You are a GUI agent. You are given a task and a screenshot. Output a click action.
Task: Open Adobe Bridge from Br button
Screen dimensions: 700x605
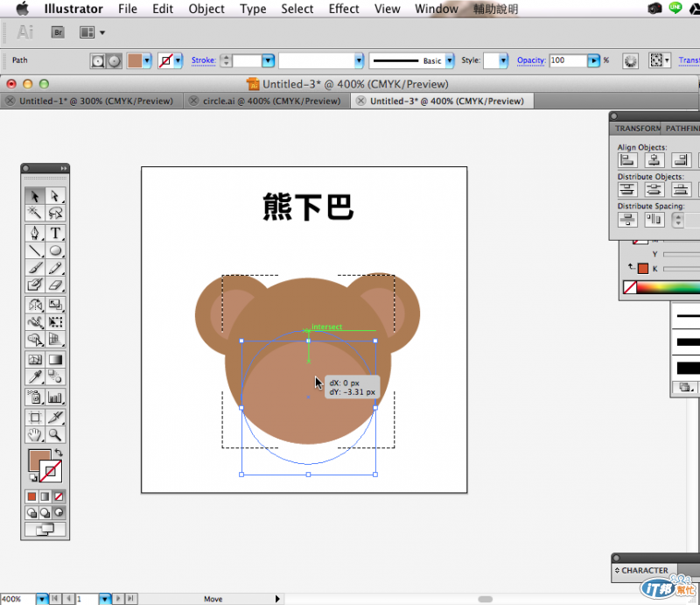click(x=58, y=32)
